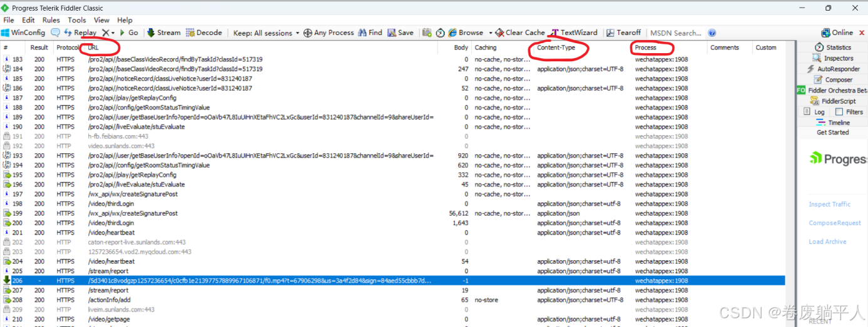The width and height of the screenshot is (868, 327).
Task: Open the Edit menu
Action: tap(28, 20)
